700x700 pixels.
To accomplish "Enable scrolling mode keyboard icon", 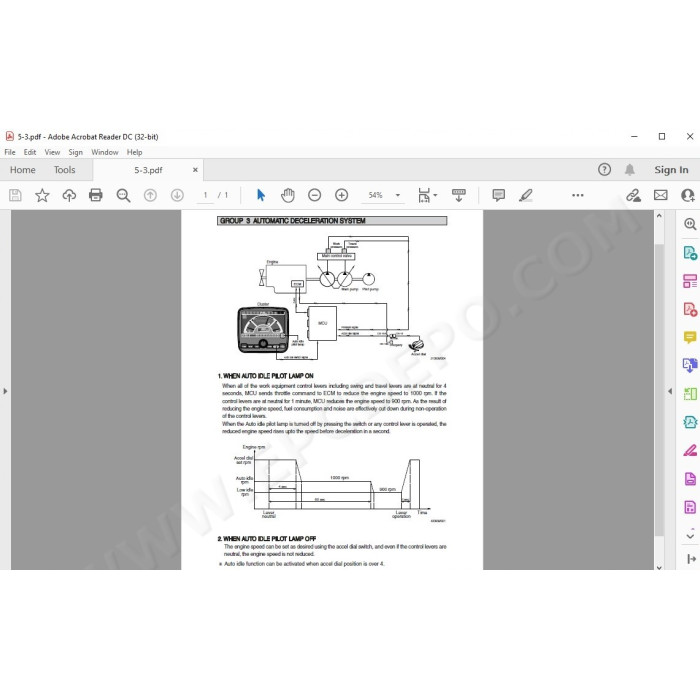I will (458, 195).
